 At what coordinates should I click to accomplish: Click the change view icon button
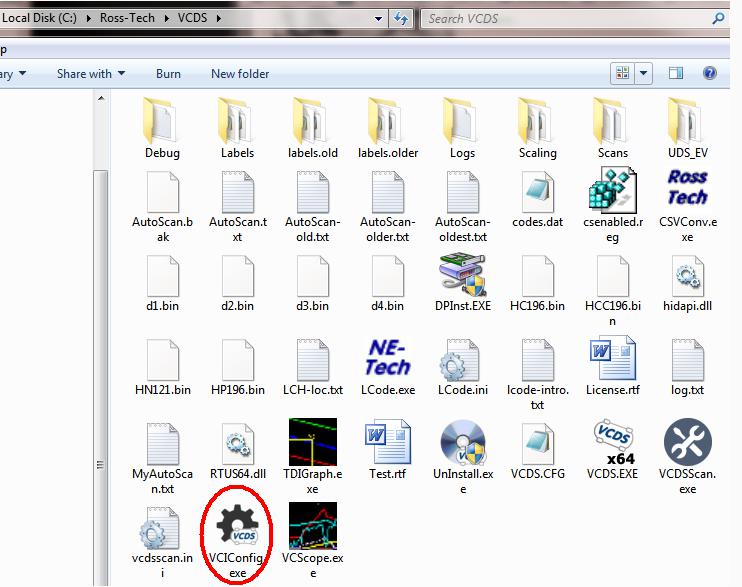(x=622, y=73)
